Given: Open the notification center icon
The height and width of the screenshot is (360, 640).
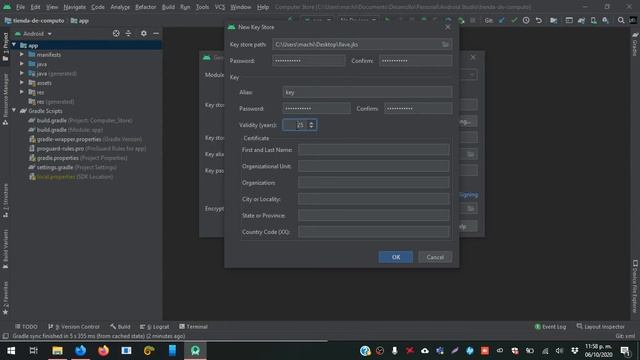Looking at the screenshot, I should click(x=625, y=351).
